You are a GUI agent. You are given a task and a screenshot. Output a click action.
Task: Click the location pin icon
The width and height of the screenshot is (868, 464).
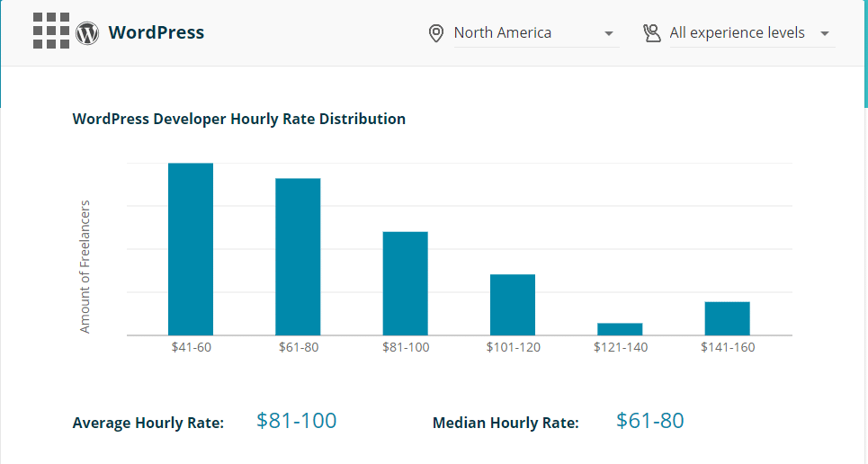pos(436,33)
